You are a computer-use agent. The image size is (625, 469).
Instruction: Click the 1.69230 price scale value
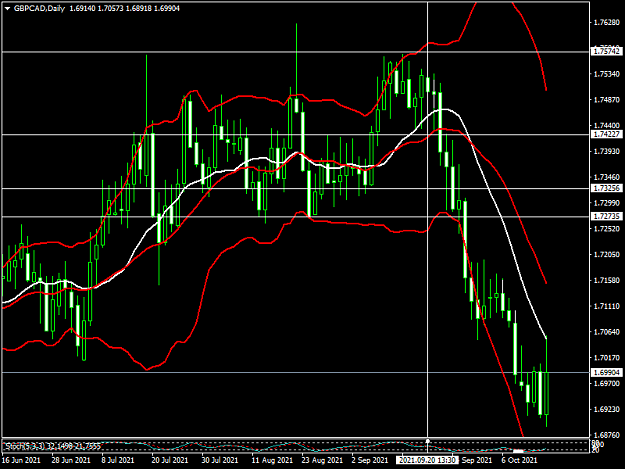[x=607, y=409]
